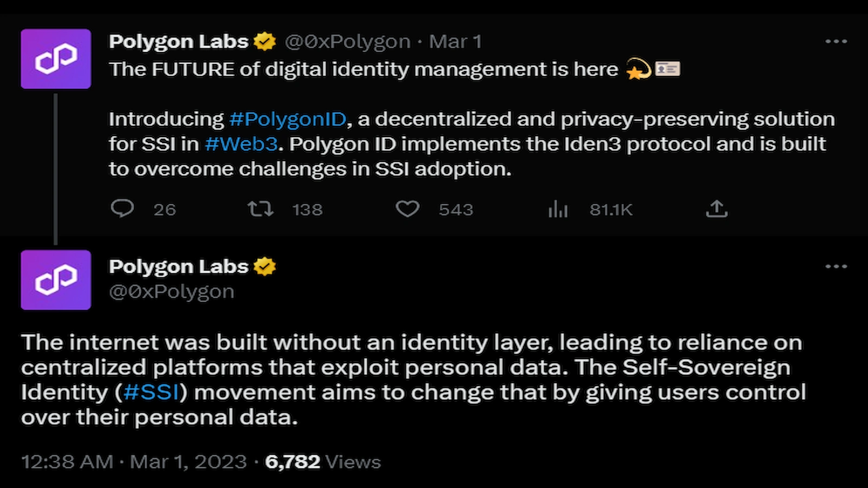Open the reply icon on the first tweet
Viewport: 868px width, 488px height.
pos(122,209)
